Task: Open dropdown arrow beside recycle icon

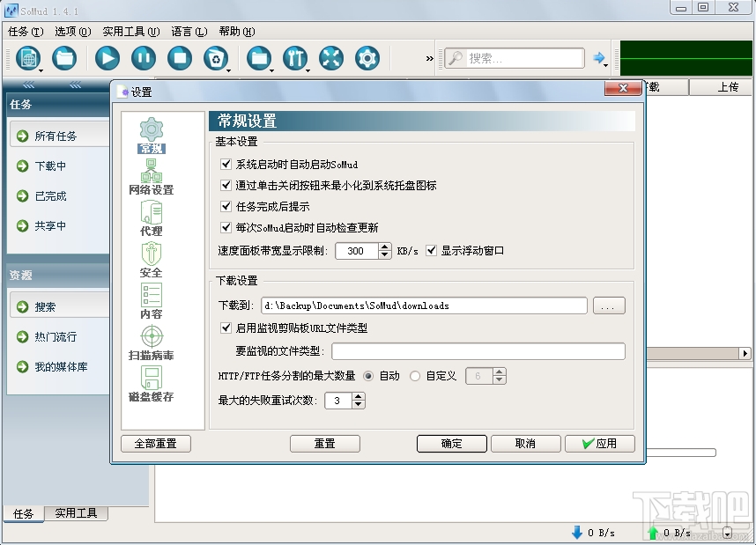Action: tap(228, 70)
